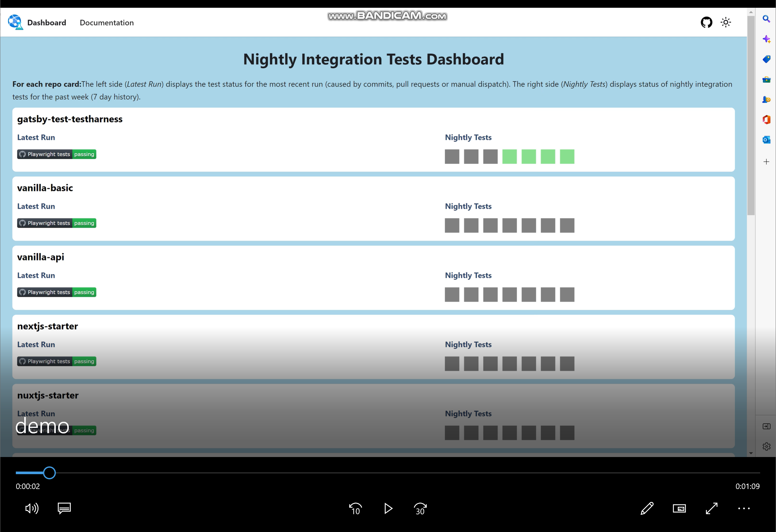
Task: Click the gatsby-test-testharness Playwright tests badge
Action: [x=57, y=154]
